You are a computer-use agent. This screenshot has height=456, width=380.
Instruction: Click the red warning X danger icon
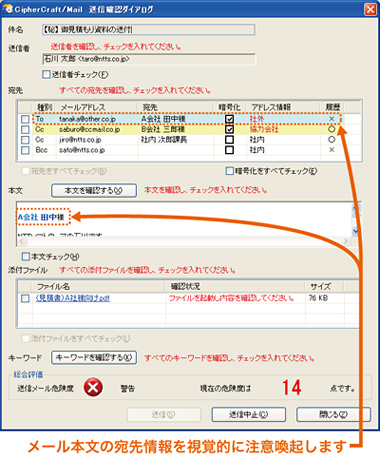point(93,388)
